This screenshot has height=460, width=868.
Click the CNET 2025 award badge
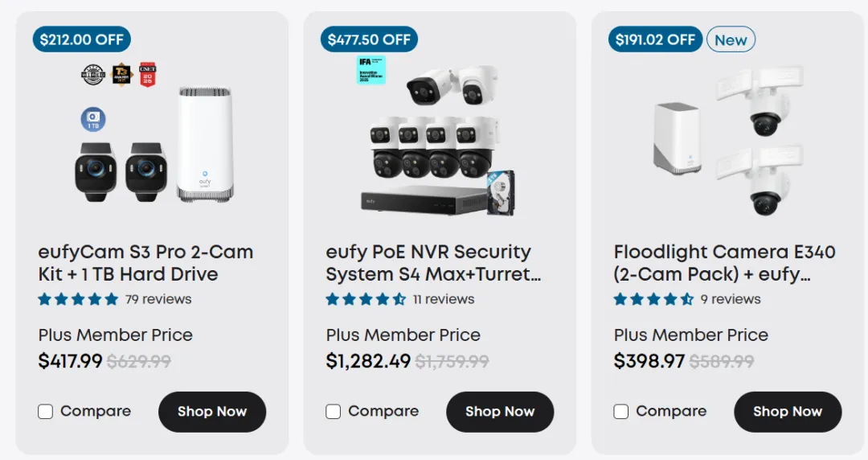[x=147, y=74]
